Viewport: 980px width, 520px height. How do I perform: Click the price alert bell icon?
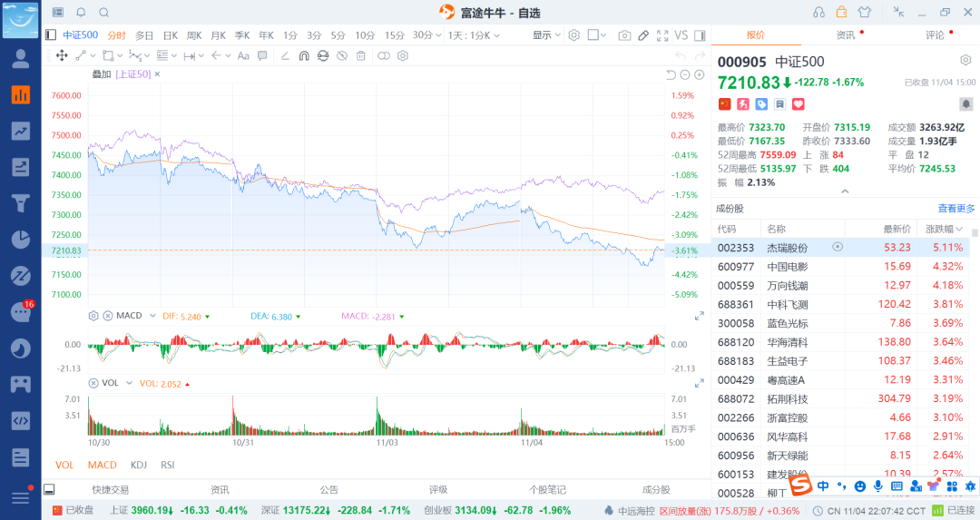click(965, 103)
